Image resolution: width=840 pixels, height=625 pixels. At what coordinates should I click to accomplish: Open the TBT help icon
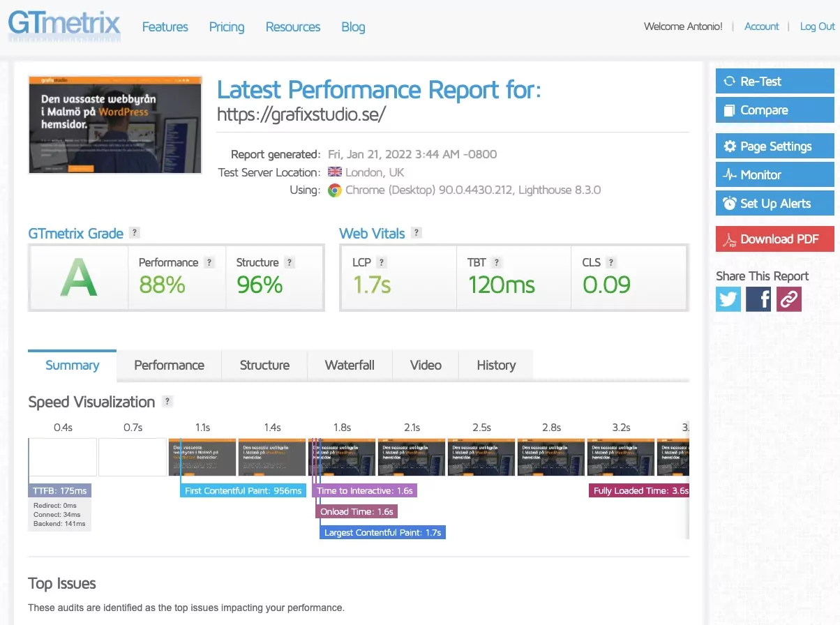pyautogui.click(x=497, y=262)
